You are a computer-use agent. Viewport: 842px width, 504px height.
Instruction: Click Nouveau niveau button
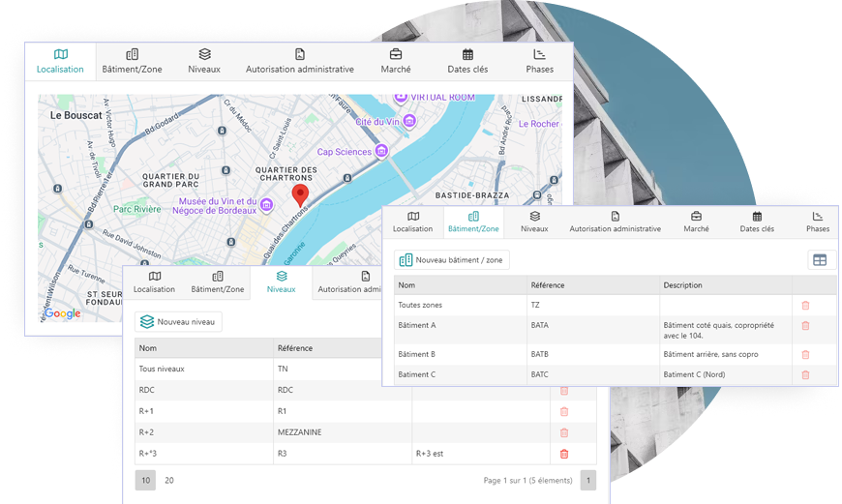[x=180, y=322]
